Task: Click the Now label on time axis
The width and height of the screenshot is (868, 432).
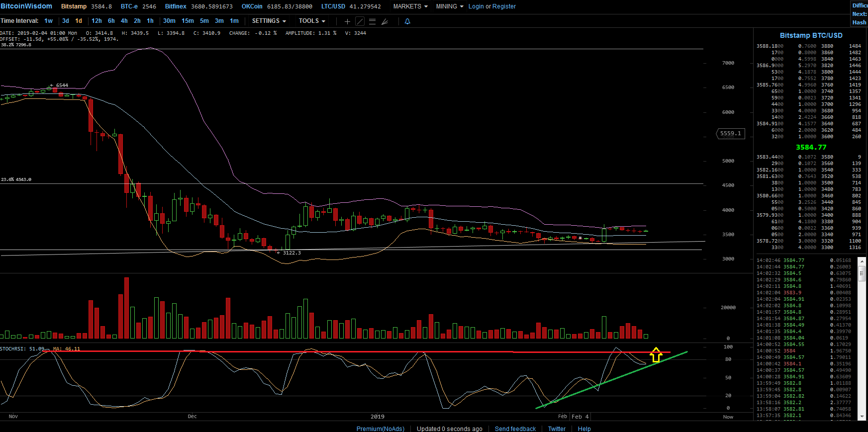Action: [x=728, y=417]
